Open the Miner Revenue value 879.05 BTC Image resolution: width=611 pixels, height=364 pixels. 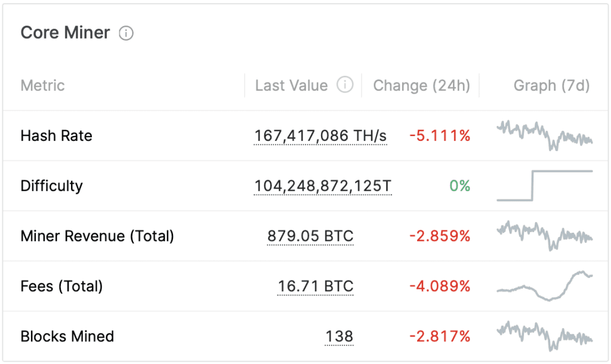pos(310,236)
